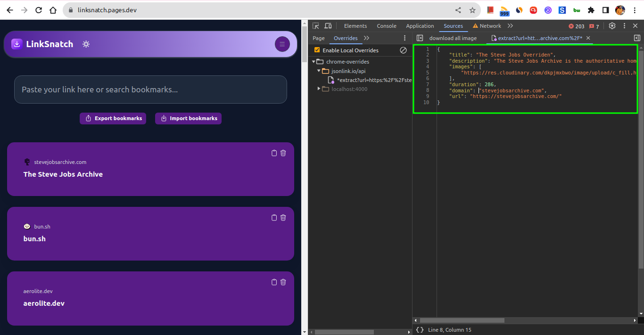
Task: Click Export bookmarks button
Action: pyautogui.click(x=113, y=118)
